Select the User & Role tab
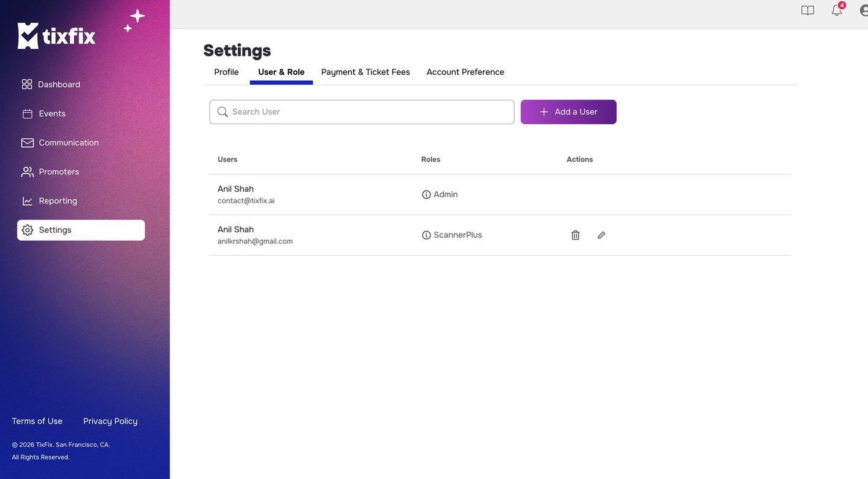 pos(281,72)
